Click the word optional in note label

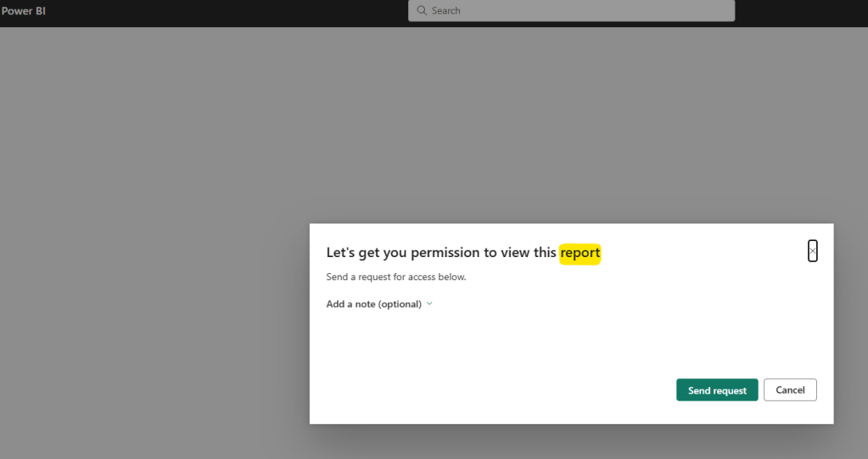click(400, 304)
